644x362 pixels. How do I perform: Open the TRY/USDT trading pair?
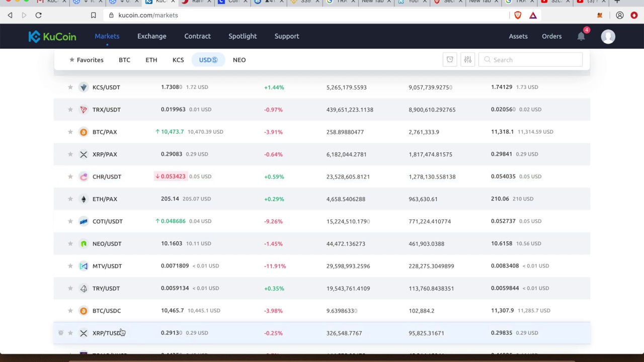106,289
